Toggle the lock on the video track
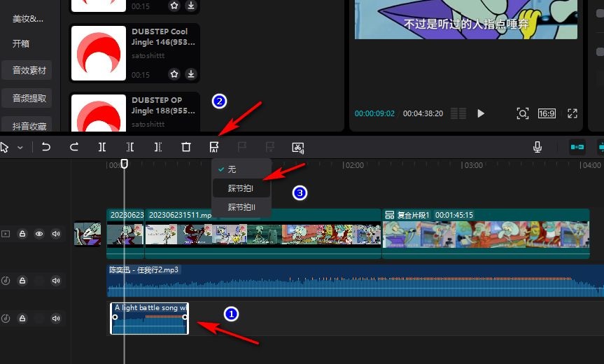The height and width of the screenshot is (364, 604). [22, 234]
